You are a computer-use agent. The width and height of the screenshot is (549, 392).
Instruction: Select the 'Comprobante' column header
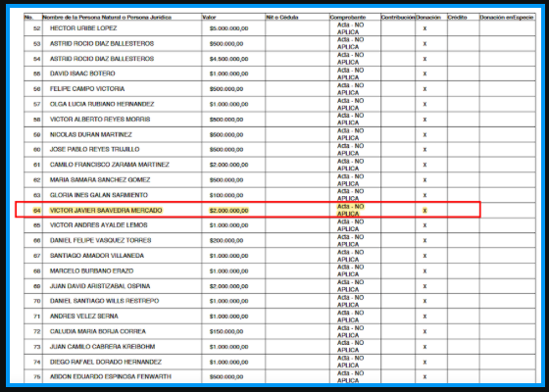[x=348, y=18]
